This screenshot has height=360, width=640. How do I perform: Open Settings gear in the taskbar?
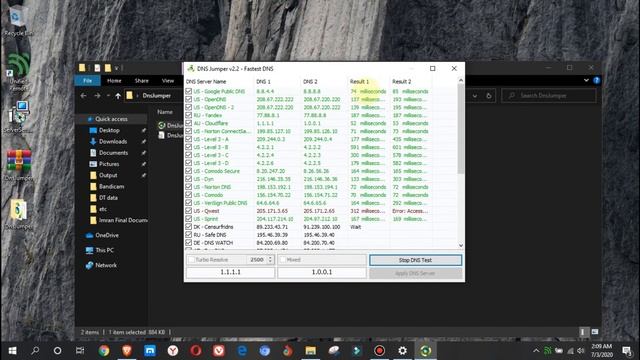pyautogui.click(x=402, y=350)
